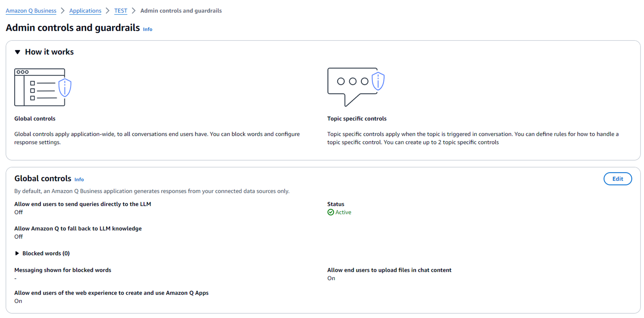
Task: Click the Blocked words (0) label
Action: tap(46, 253)
